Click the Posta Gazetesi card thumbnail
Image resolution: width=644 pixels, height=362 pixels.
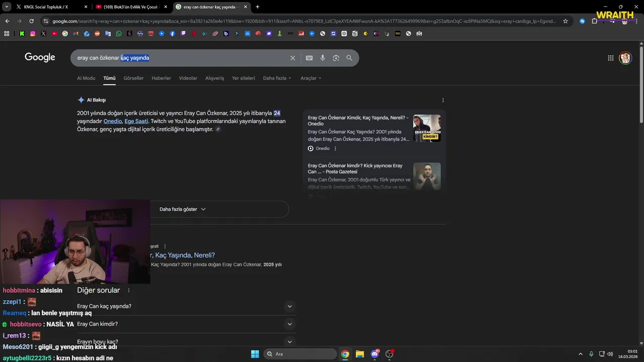pyautogui.click(x=427, y=176)
